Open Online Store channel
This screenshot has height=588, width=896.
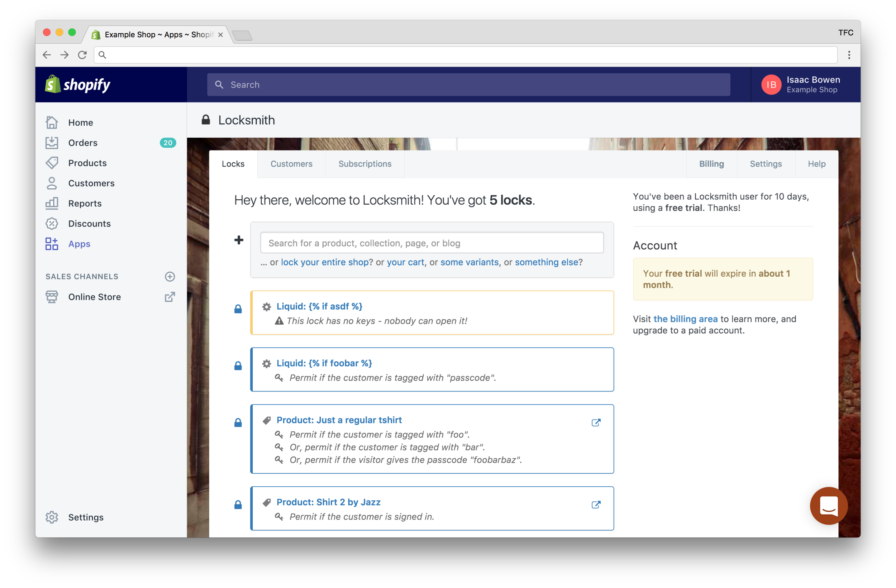pos(95,297)
